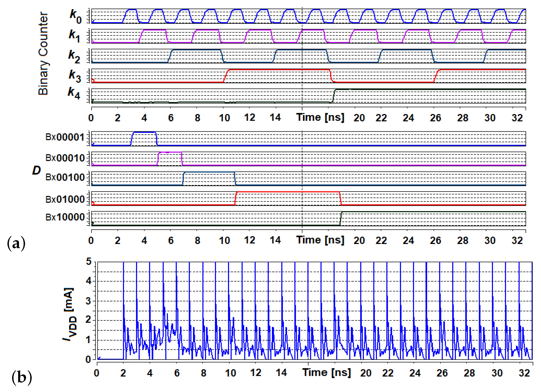The height and width of the screenshot is (392, 541).
Task: Click the k1 signal label
Action: tap(74, 36)
